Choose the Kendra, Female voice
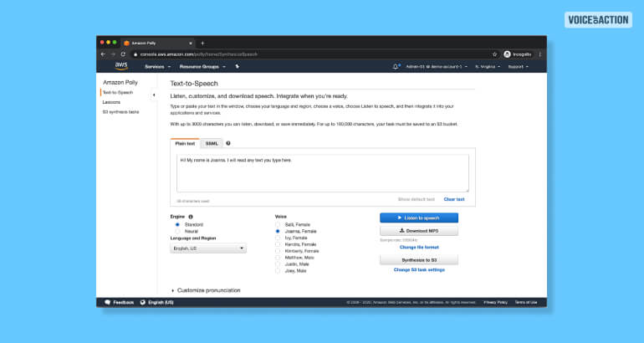 tap(278, 244)
